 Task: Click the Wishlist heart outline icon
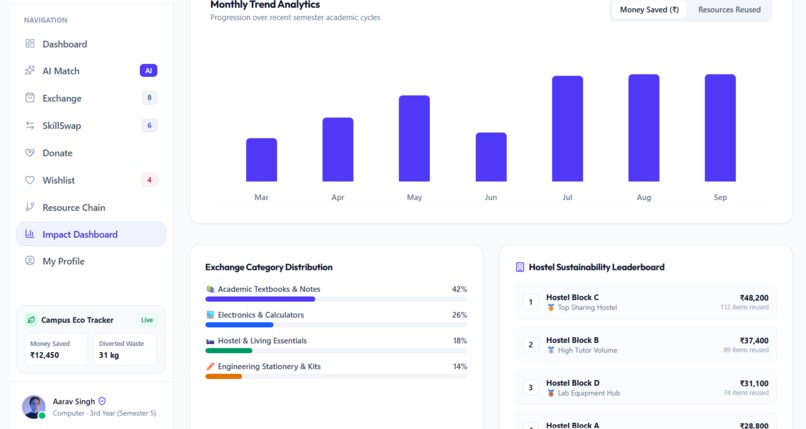(x=30, y=180)
